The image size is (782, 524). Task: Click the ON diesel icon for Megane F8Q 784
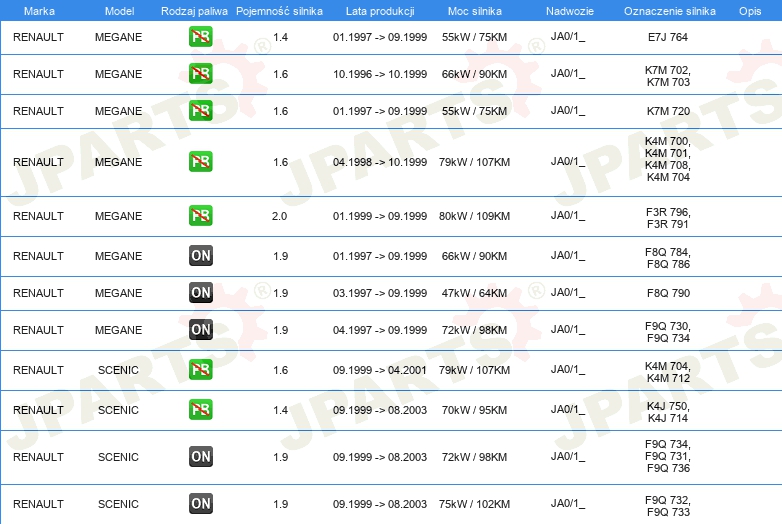point(200,255)
